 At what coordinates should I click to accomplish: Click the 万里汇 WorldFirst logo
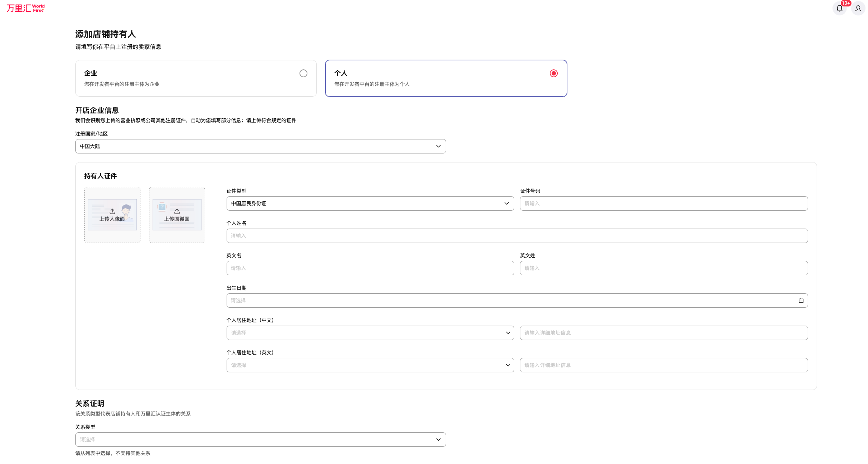click(25, 8)
